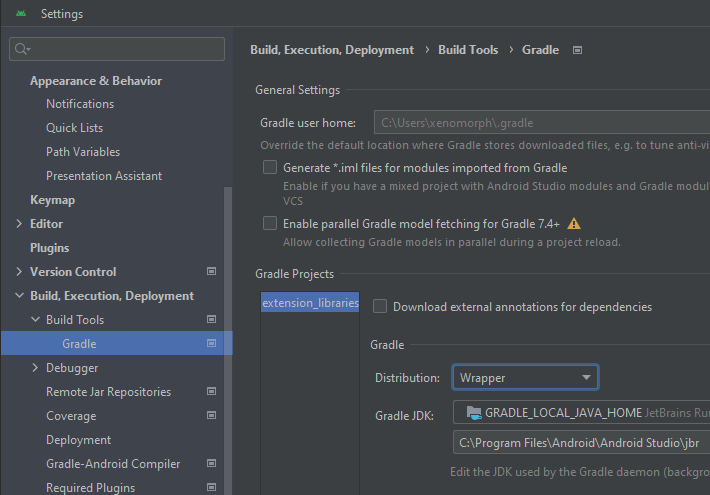Collapse the Build, Execution, Deployment node
The width and height of the screenshot is (710, 495).
click(x=19, y=295)
